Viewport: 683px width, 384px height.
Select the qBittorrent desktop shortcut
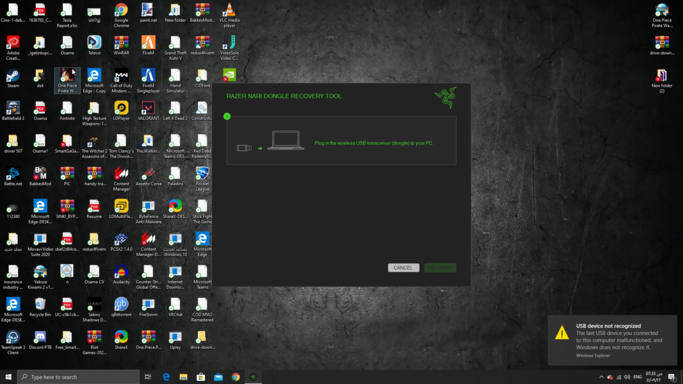(121, 307)
